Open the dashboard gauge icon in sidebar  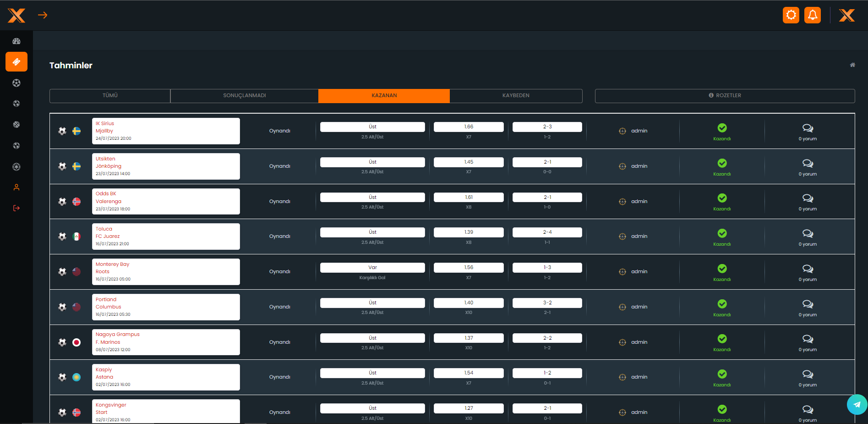[16, 41]
